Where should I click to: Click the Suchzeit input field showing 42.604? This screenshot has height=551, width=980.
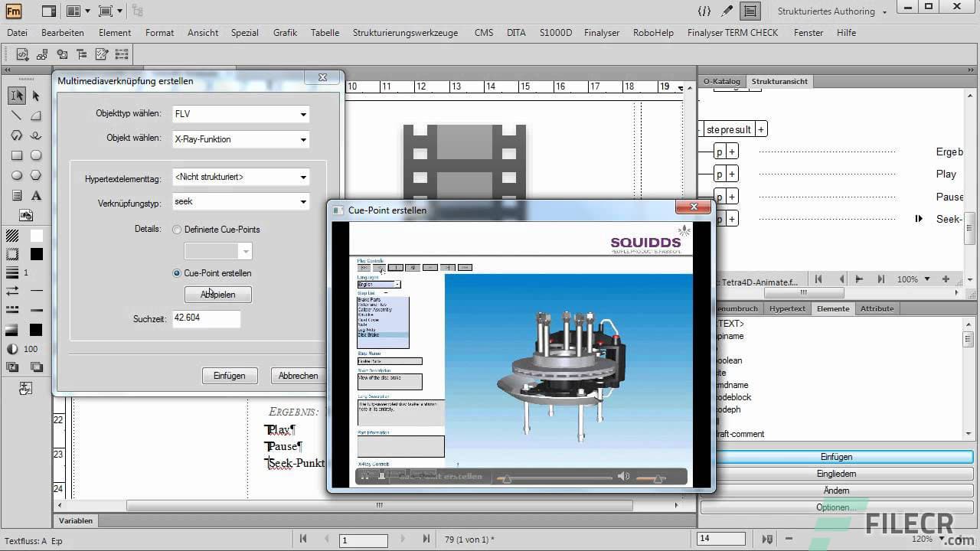click(207, 318)
